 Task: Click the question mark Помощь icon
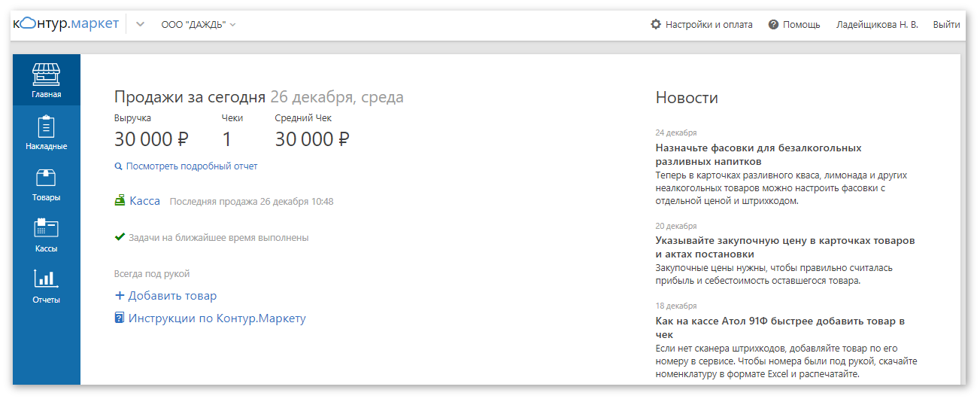point(773,25)
